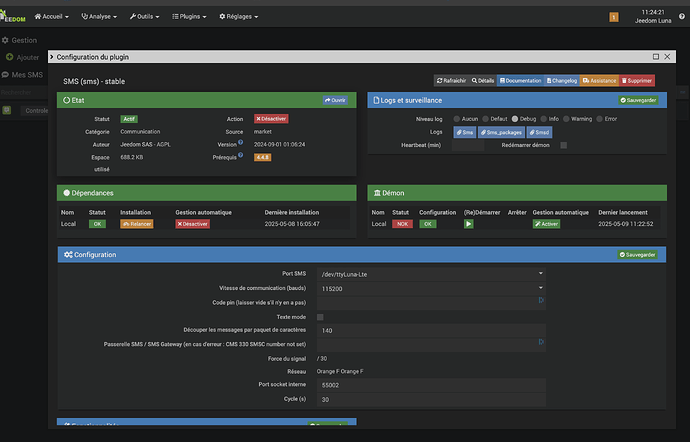This screenshot has height=442, width=690.
Task: Select the Error log level
Action: (x=599, y=119)
